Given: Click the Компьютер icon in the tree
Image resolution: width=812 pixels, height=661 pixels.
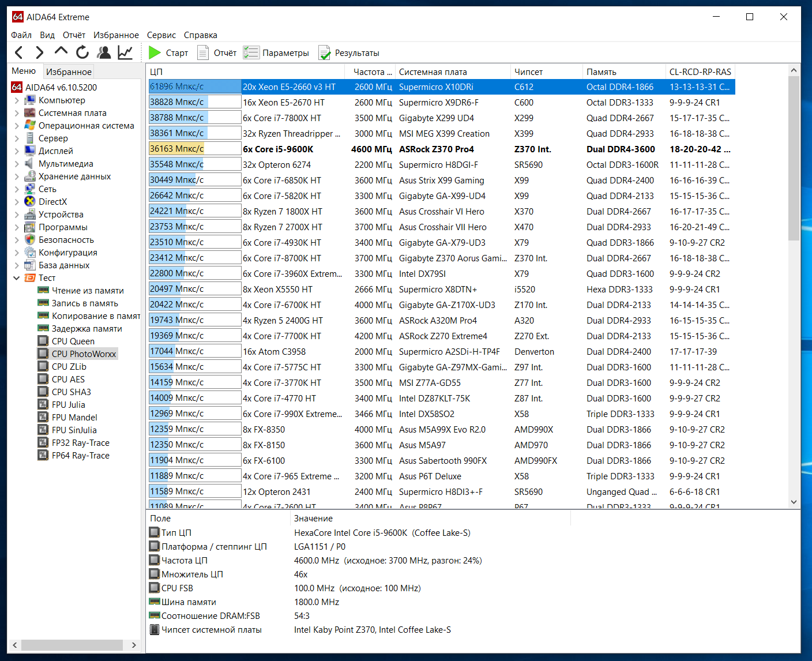Looking at the screenshot, I should coord(30,100).
